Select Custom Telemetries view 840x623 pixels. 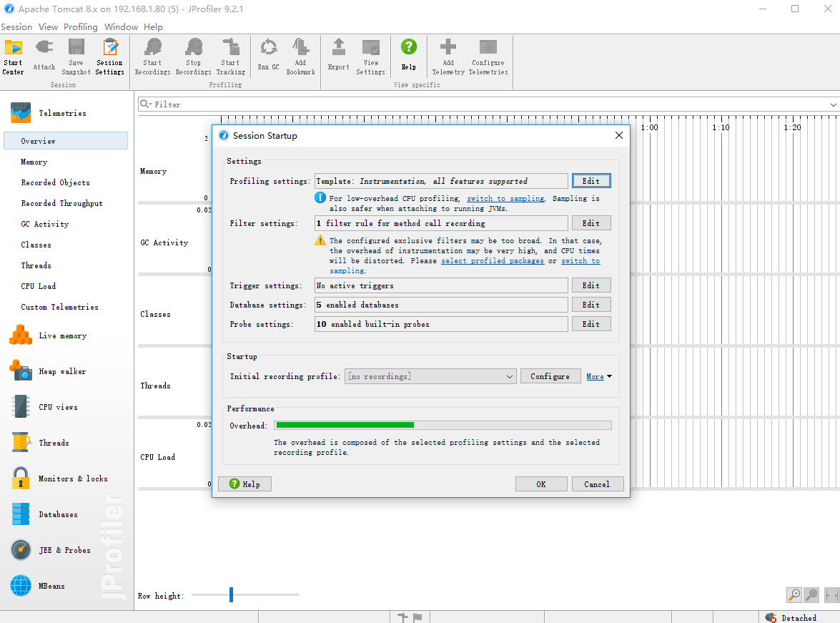point(59,308)
